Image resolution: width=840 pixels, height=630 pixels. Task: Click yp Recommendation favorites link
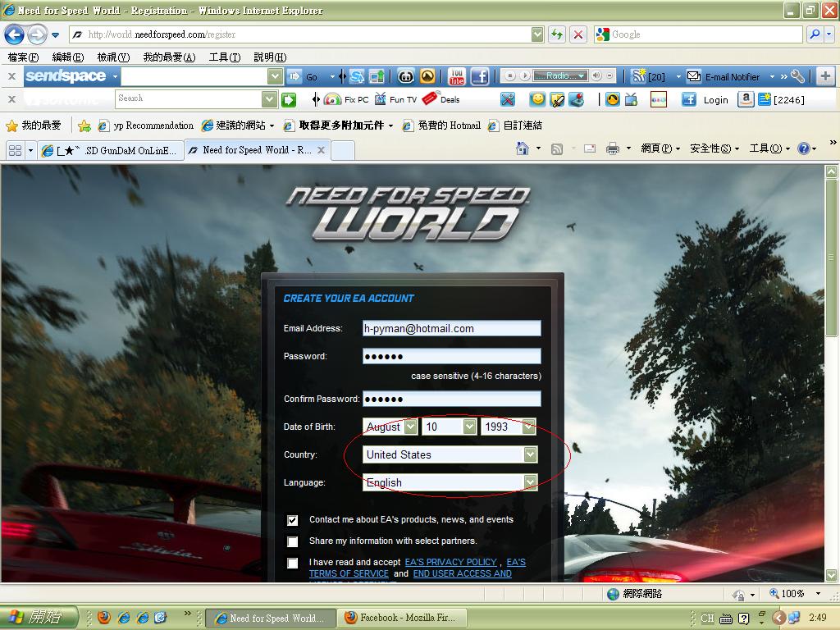[146, 126]
